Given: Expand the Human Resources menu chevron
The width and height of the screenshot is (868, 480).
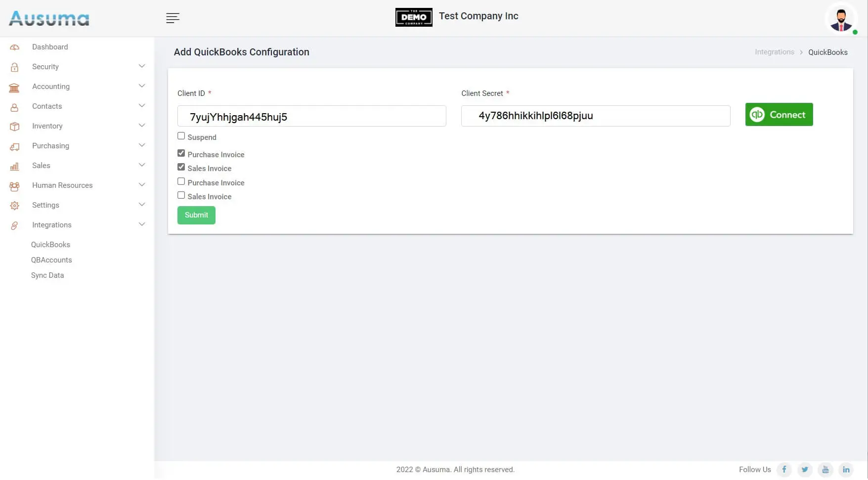Looking at the screenshot, I should point(142,185).
